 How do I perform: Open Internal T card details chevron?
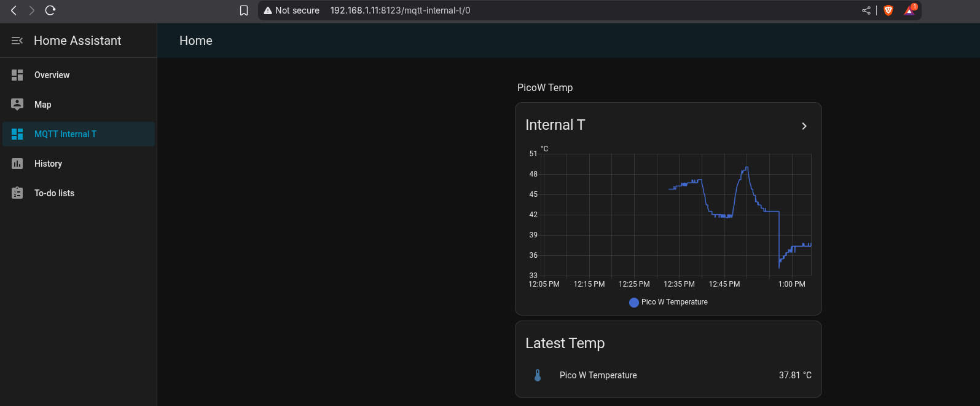tap(804, 126)
